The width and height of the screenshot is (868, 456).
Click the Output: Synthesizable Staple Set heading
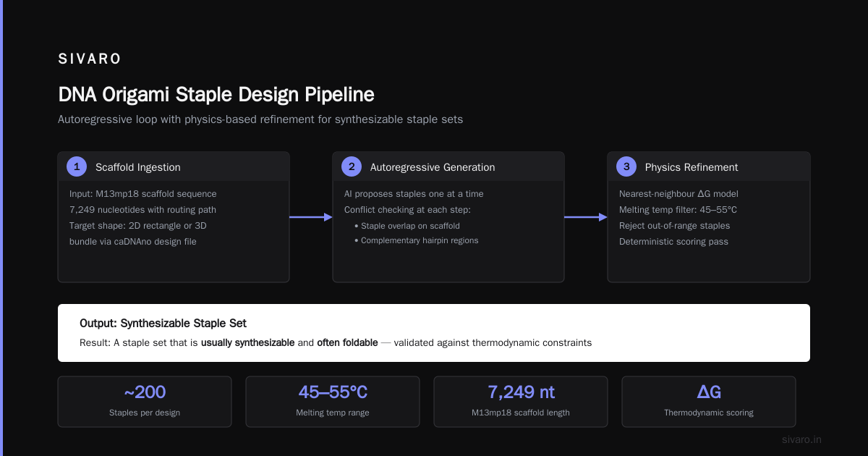tap(163, 324)
